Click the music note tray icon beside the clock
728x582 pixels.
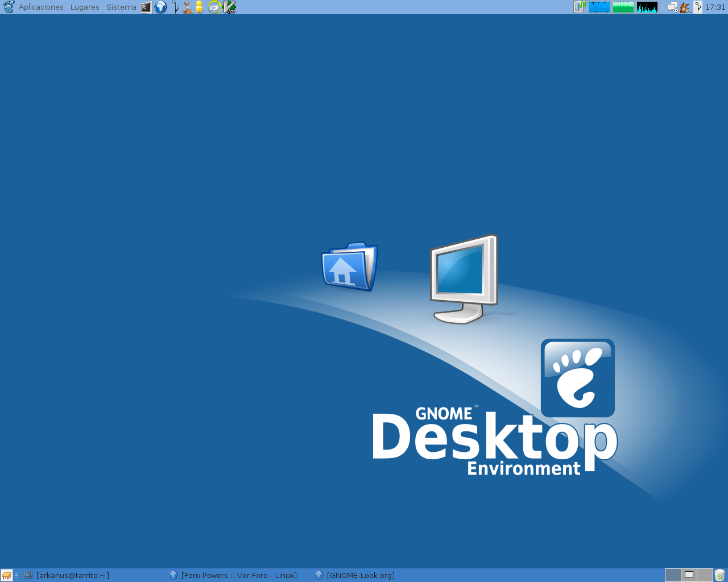(698, 7)
